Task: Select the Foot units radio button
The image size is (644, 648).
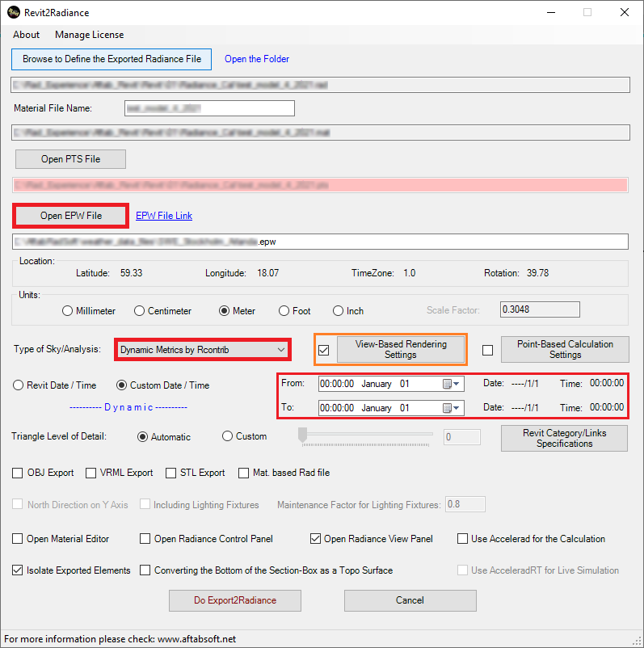Action: tap(284, 311)
